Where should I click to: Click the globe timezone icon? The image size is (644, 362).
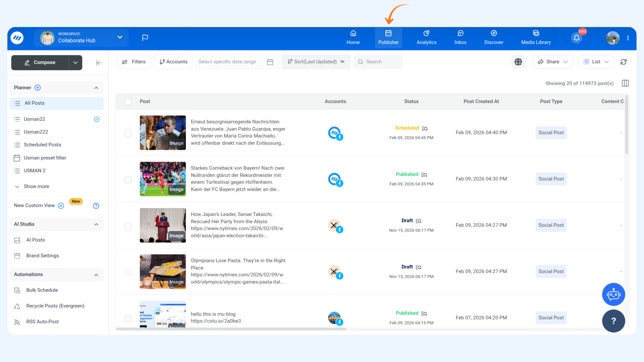518,62
